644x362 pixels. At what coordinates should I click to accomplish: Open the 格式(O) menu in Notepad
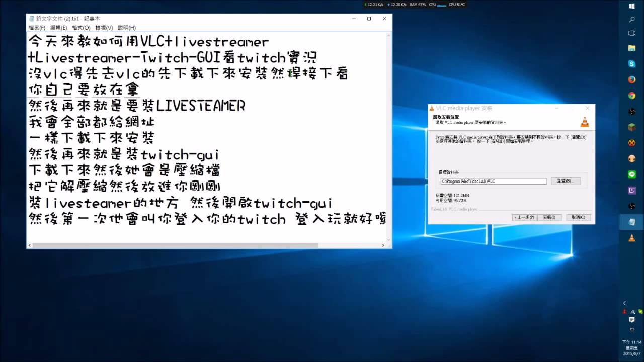click(x=81, y=28)
